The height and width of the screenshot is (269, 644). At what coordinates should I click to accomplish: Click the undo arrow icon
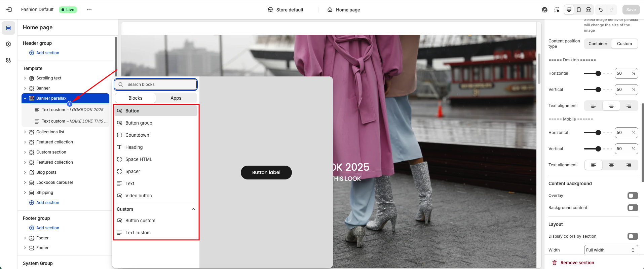601,10
